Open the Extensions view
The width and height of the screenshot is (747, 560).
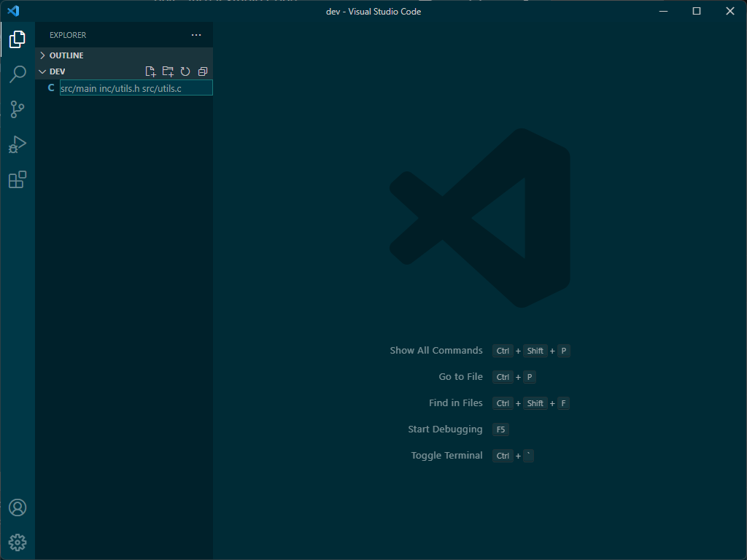tap(17, 179)
